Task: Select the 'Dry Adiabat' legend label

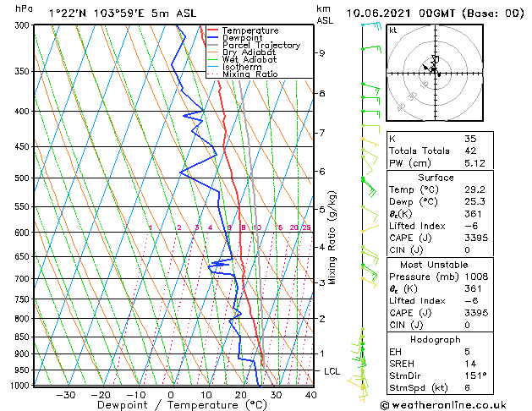Action: tap(249, 52)
